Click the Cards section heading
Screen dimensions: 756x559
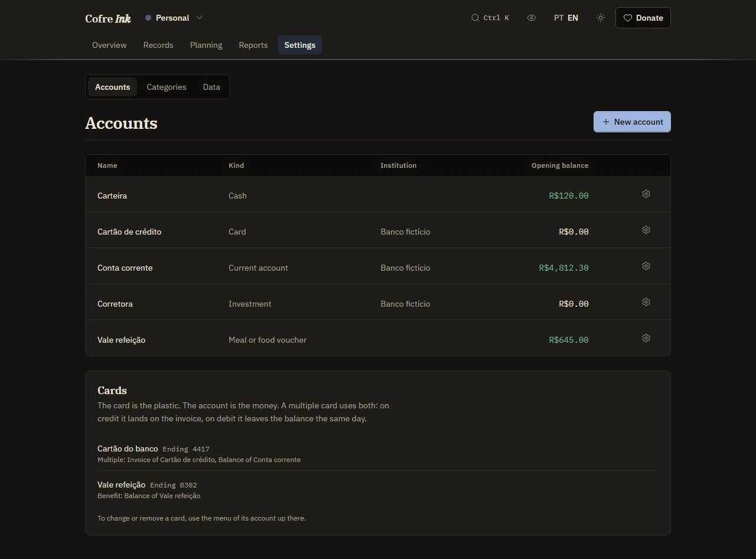(x=112, y=391)
